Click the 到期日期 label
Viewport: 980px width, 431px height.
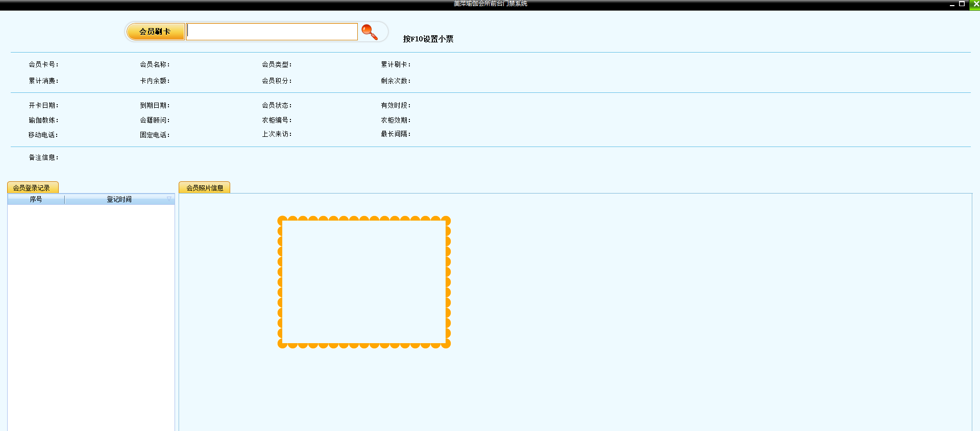155,105
